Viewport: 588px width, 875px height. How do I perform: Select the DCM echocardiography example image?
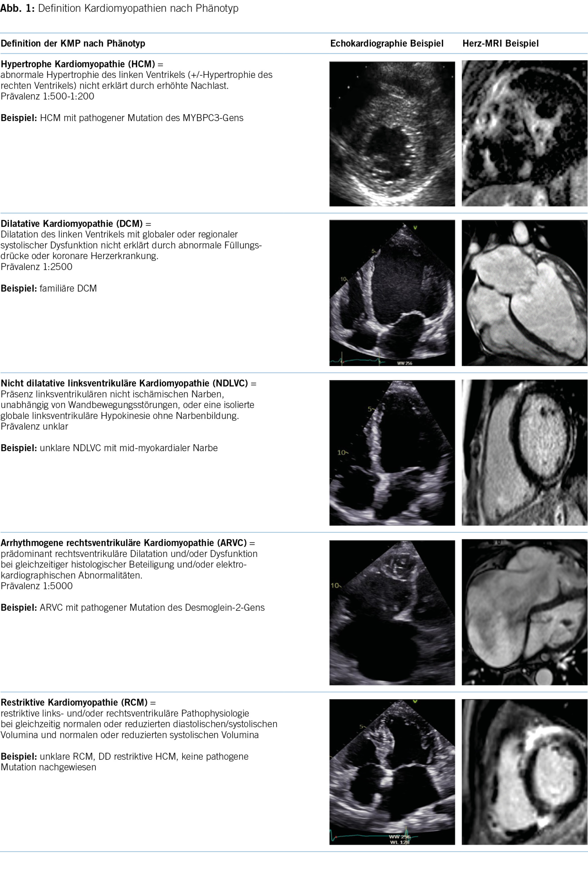(x=392, y=293)
